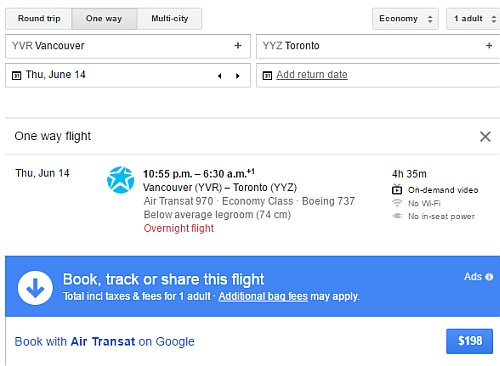Open the Ads info icon
Screen dimensions: 500x366
(489, 277)
